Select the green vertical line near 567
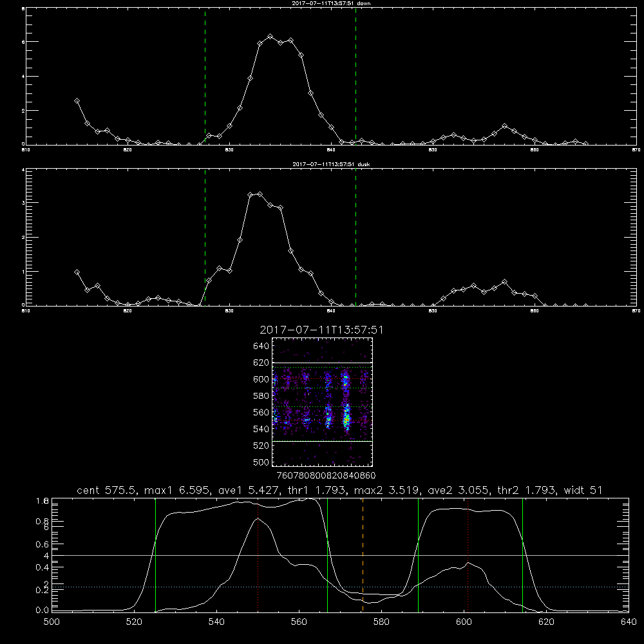The height and width of the screenshot is (644, 644). click(x=327, y=555)
